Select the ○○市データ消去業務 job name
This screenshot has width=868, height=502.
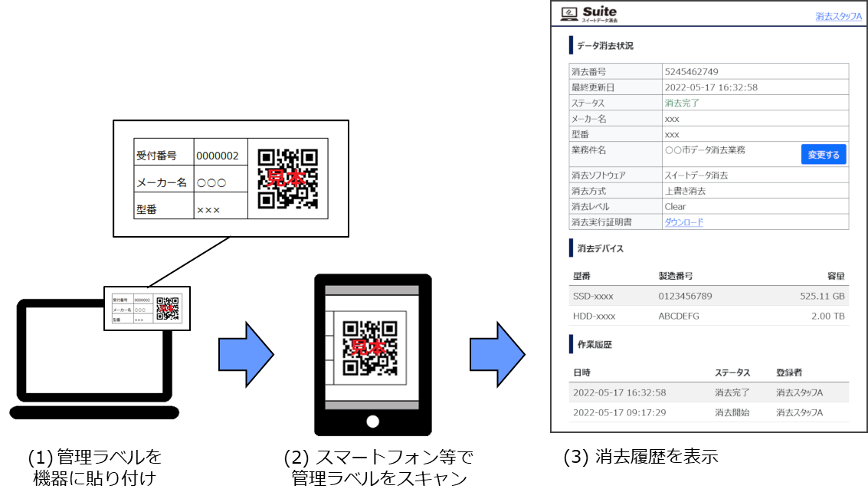(705, 150)
